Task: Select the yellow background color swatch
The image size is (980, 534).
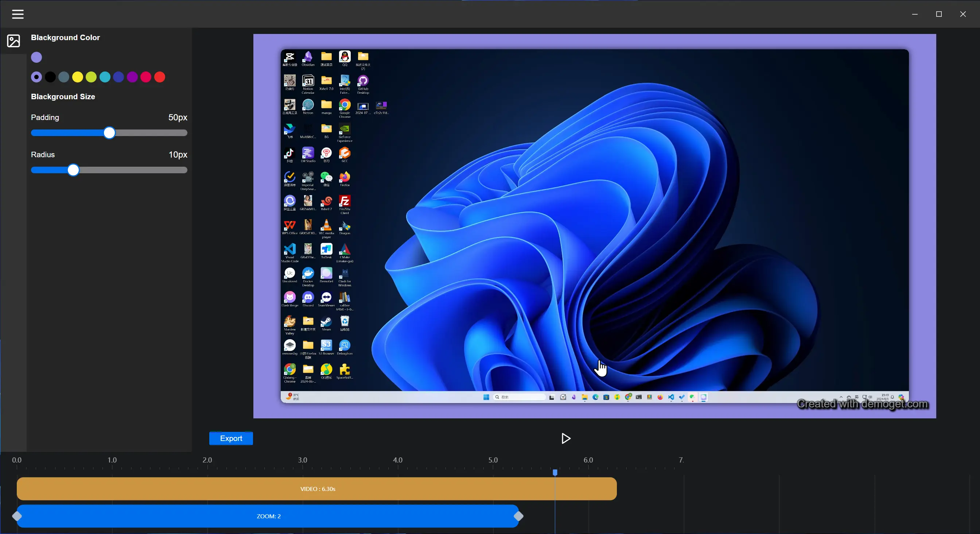Action: 78,77
